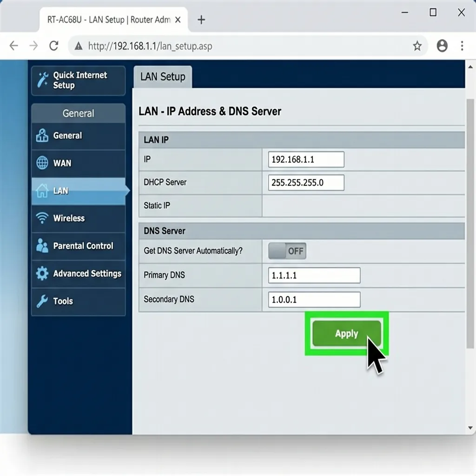476x476 pixels.
Task: Click the WAN globe icon
Action: click(x=42, y=163)
